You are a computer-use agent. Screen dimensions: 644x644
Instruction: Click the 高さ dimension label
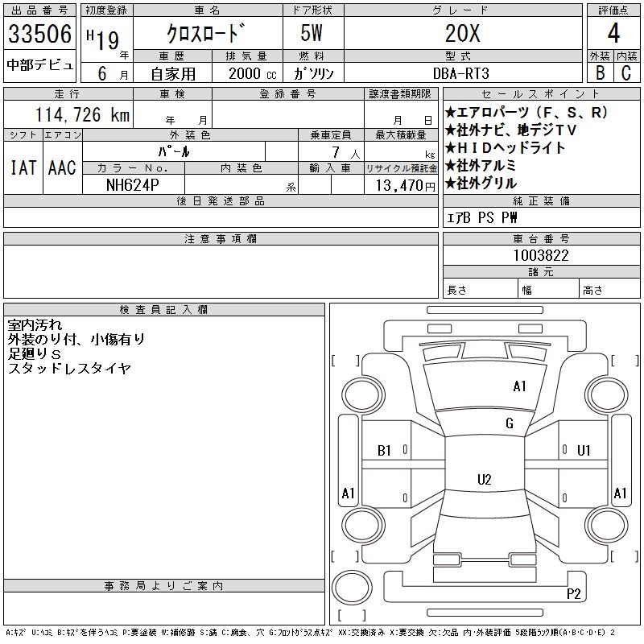pyautogui.click(x=592, y=291)
